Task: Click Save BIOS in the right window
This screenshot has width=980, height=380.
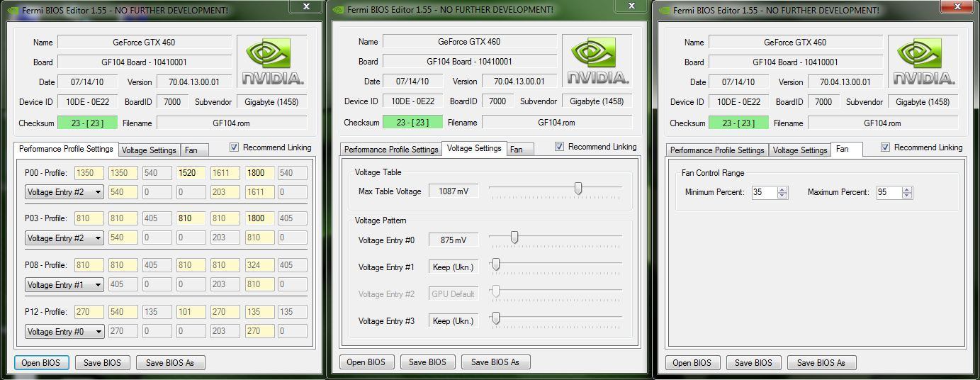Action: point(754,362)
